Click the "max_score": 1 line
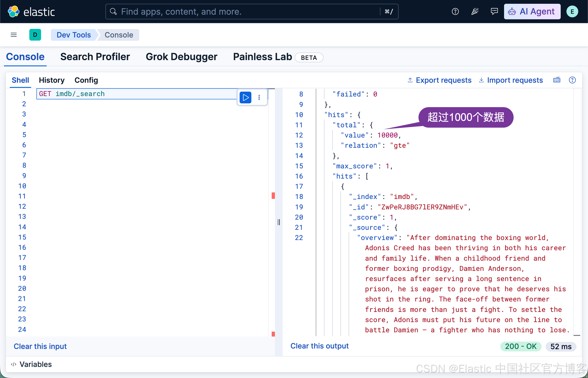Screen dimensions: 588x378 pyautogui.click(x=362, y=166)
